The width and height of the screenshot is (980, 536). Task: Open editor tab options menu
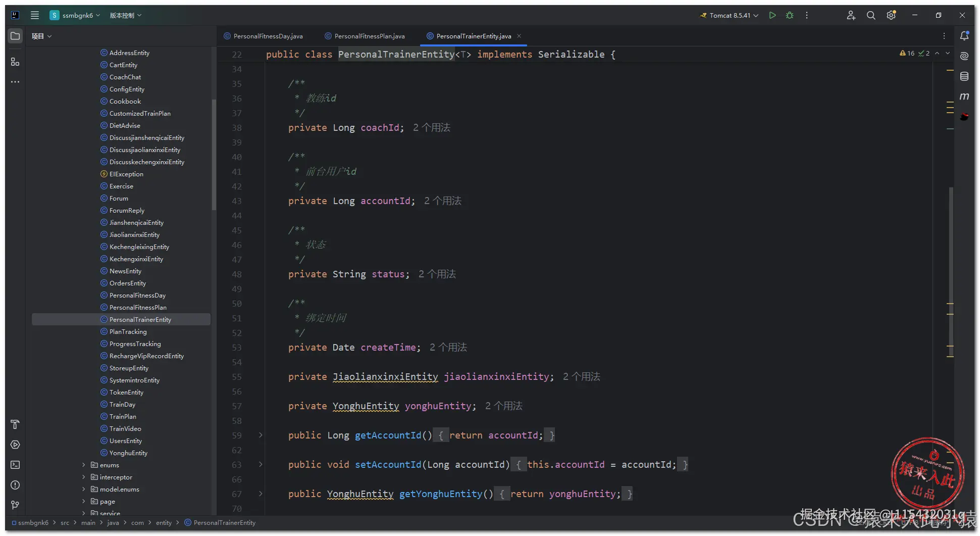click(944, 36)
